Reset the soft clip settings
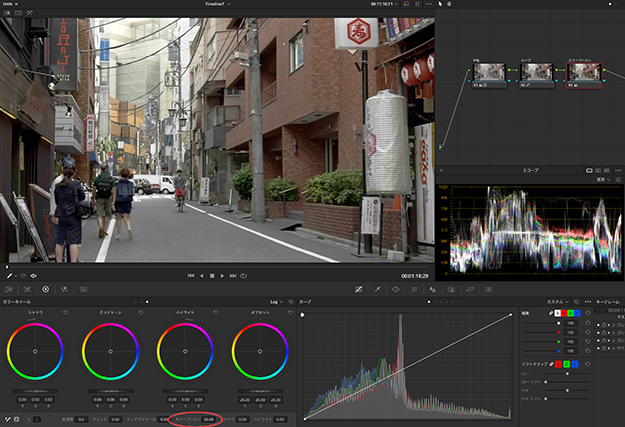Image resolution: width=625 pixels, height=427 pixels. (x=587, y=363)
